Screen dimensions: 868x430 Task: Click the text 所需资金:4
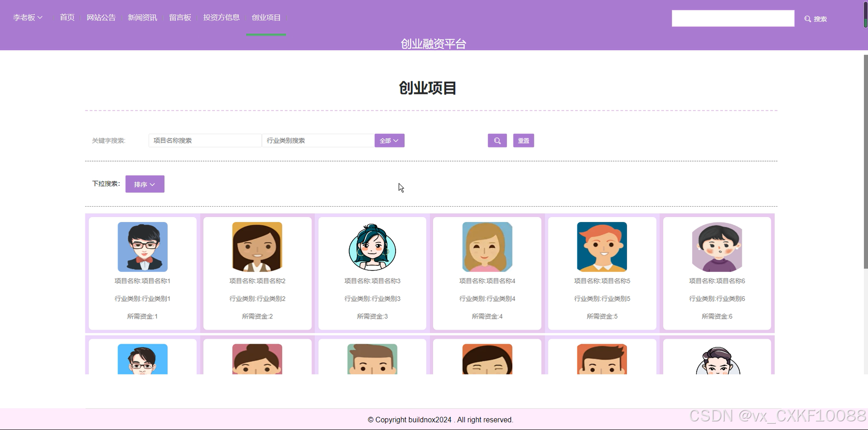point(487,316)
